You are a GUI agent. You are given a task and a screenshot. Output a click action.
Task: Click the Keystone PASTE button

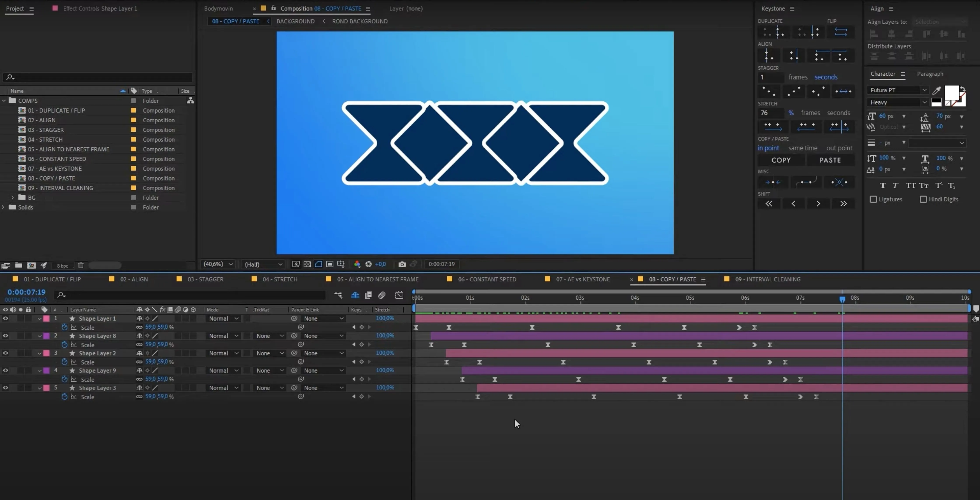pyautogui.click(x=831, y=160)
